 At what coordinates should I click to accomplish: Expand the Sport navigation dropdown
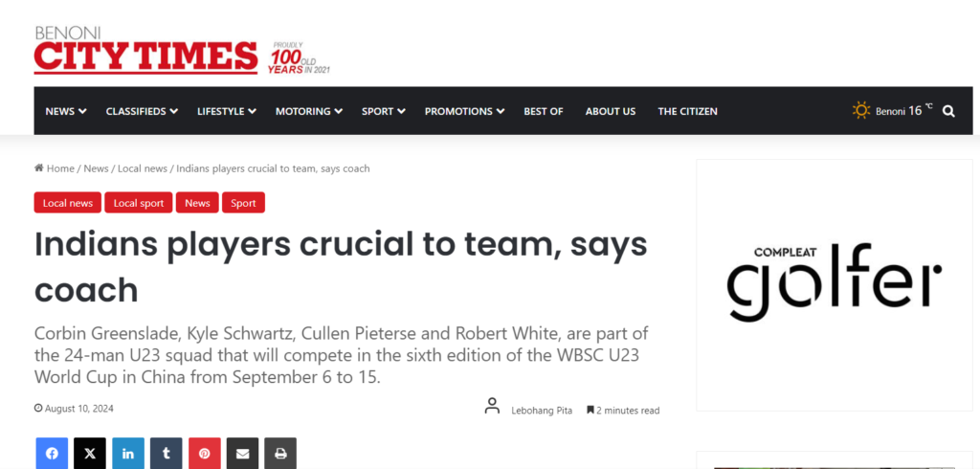[383, 111]
